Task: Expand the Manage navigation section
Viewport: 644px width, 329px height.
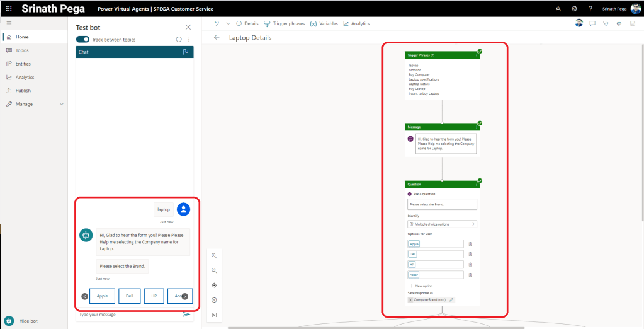Action: click(x=61, y=104)
